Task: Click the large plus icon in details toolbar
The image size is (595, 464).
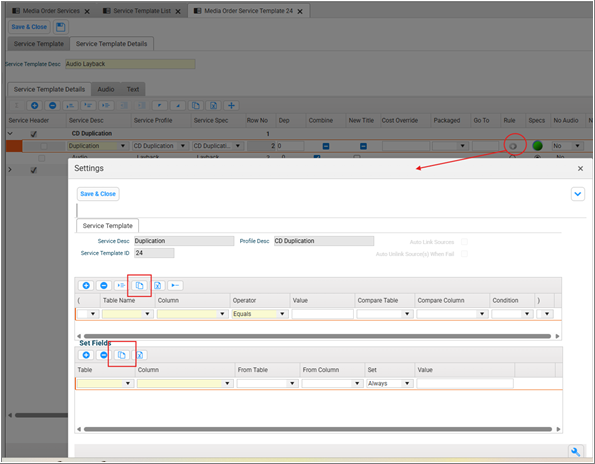Action: coord(231,105)
